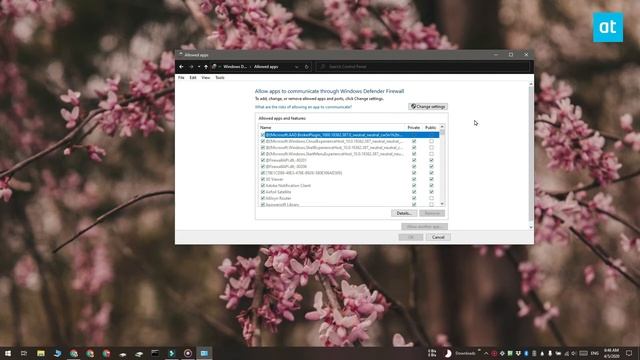640x360 pixels.
Task: Click the Control Panel icon in address bar
Action: coord(214,67)
